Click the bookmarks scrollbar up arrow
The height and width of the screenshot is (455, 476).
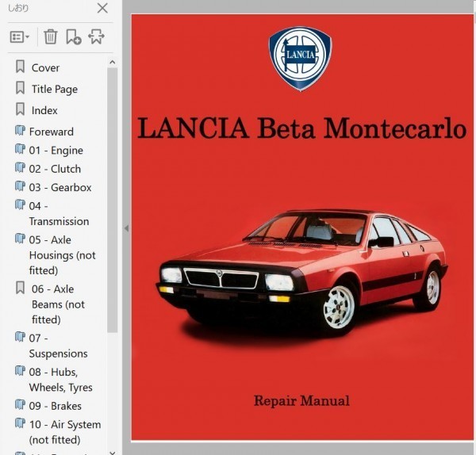click(113, 62)
